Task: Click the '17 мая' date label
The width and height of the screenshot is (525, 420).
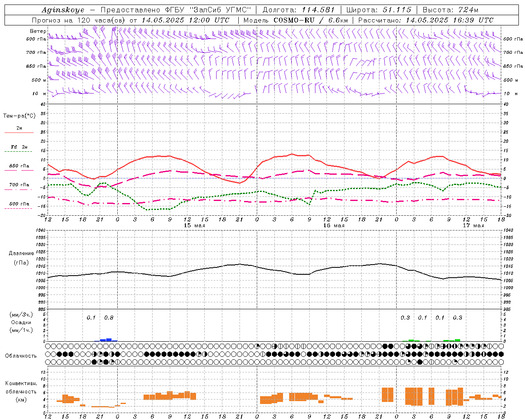Action: coord(473,226)
